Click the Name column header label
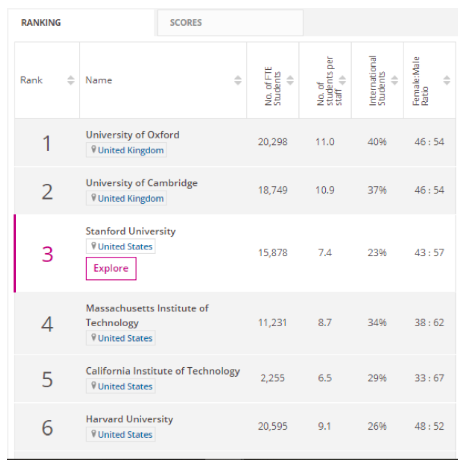Viewport: 463px width, 468px height. pyautogui.click(x=99, y=80)
